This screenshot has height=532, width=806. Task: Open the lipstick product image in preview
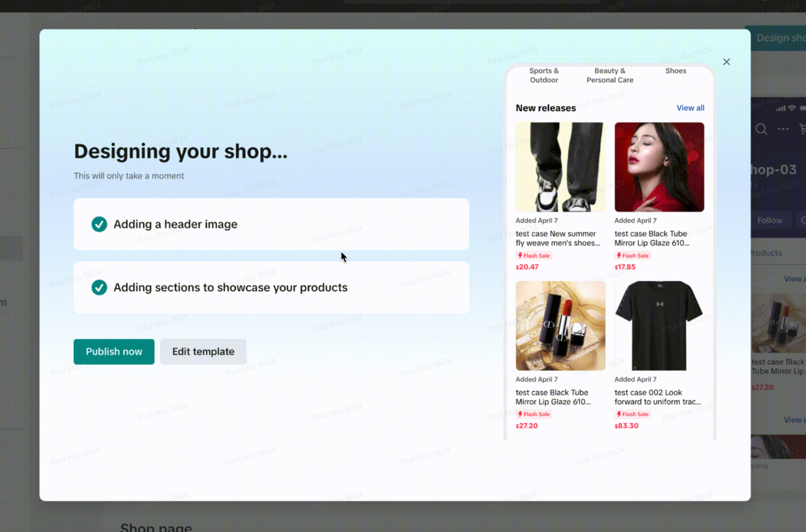coord(560,325)
